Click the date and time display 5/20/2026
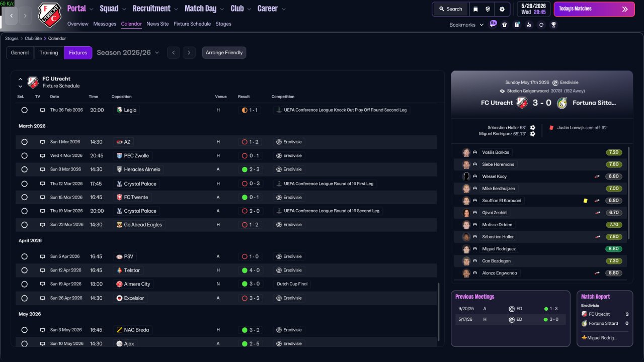The image size is (644, 362). click(534, 9)
